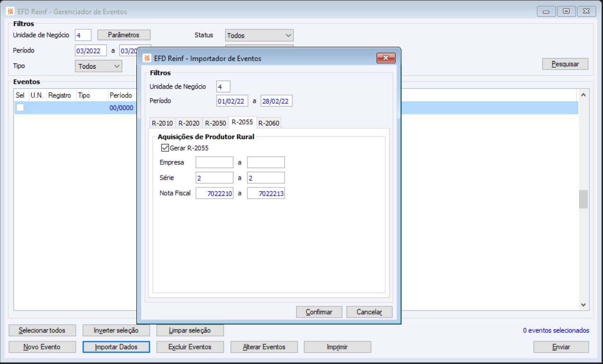Switch to the R-2060 tab
This screenshot has height=364, width=603.
click(x=269, y=123)
